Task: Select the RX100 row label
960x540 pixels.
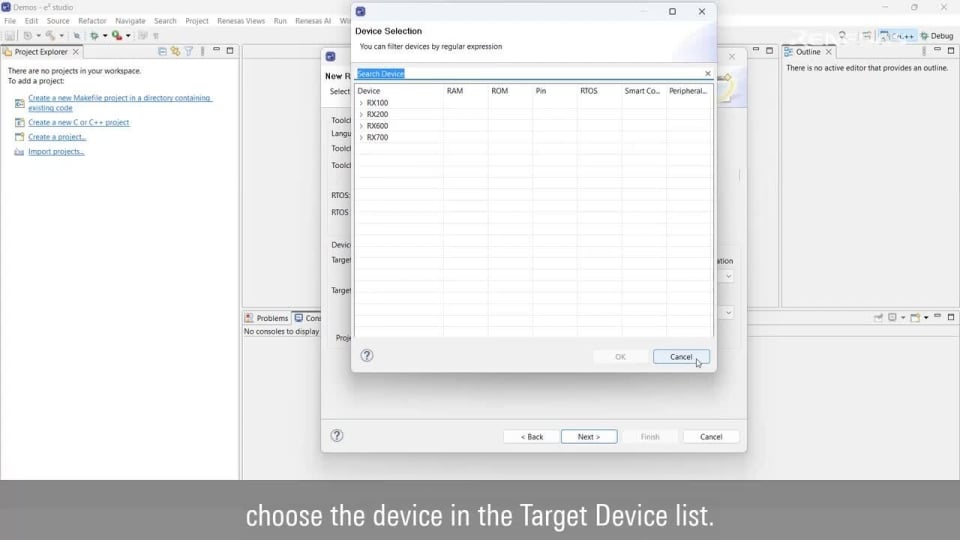Action: 377,103
